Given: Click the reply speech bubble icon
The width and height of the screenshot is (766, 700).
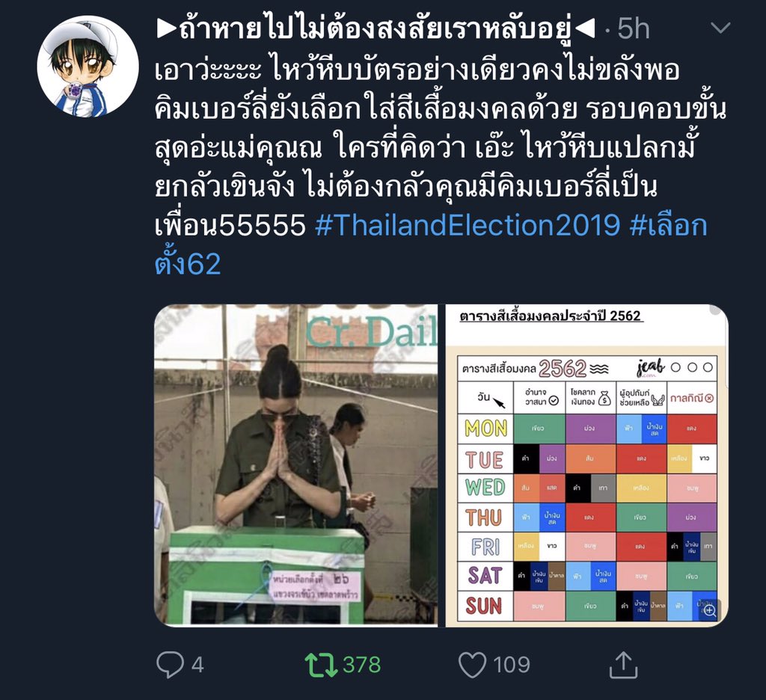Looking at the screenshot, I should point(170,665).
